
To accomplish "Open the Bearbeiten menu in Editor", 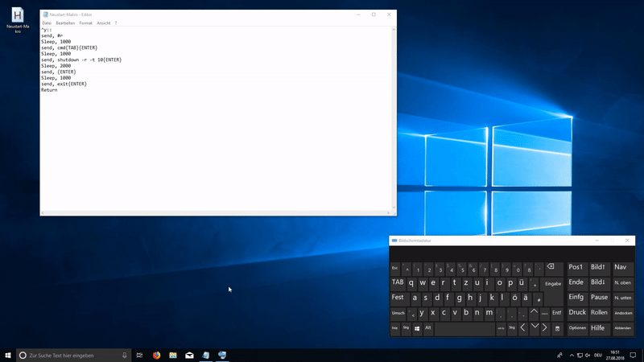I will tap(65, 23).
